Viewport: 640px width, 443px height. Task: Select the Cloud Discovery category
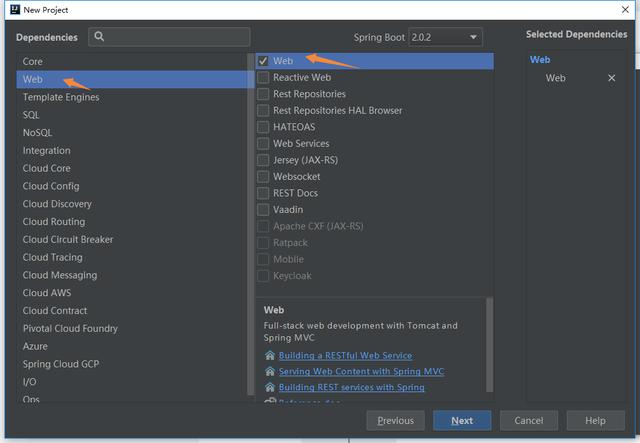pos(133,204)
